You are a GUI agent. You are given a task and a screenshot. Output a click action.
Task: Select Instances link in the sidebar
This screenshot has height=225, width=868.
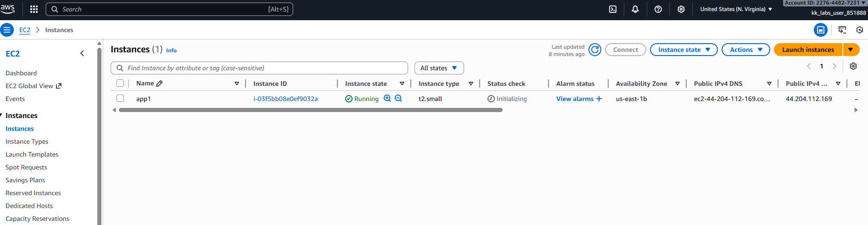[x=19, y=129]
